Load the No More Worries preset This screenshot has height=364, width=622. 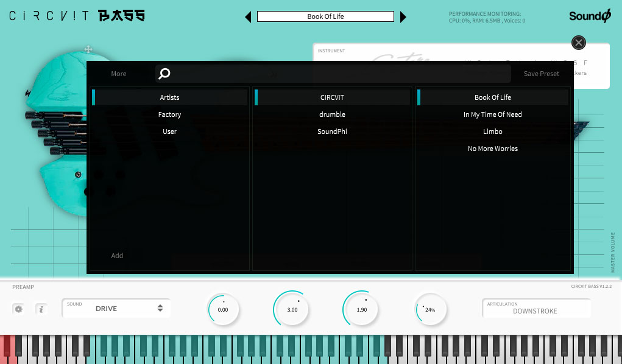(x=492, y=149)
